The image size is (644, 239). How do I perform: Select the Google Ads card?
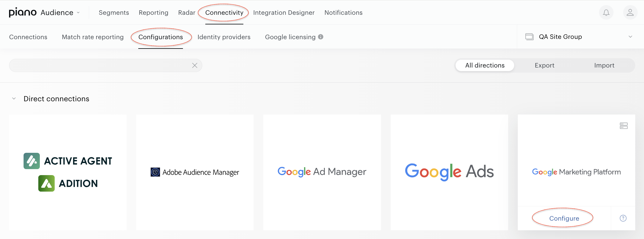tap(449, 172)
